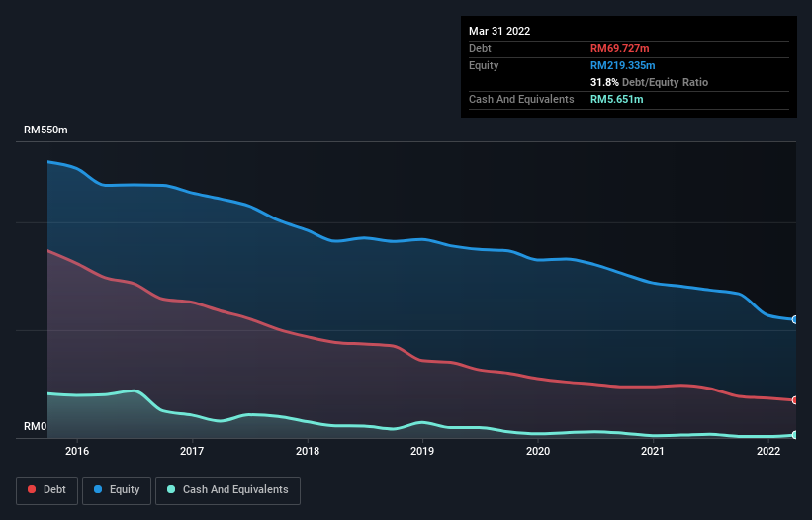The width and height of the screenshot is (812, 520).
Task: Click the RM0 y-axis label
Action: [x=36, y=426]
